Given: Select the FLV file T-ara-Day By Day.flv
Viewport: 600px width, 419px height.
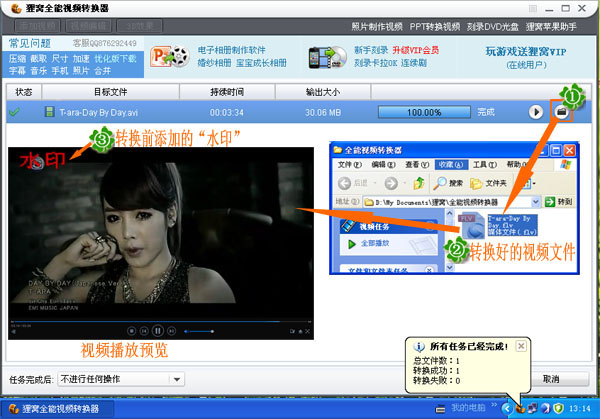Looking at the screenshot, I should tap(497, 225).
